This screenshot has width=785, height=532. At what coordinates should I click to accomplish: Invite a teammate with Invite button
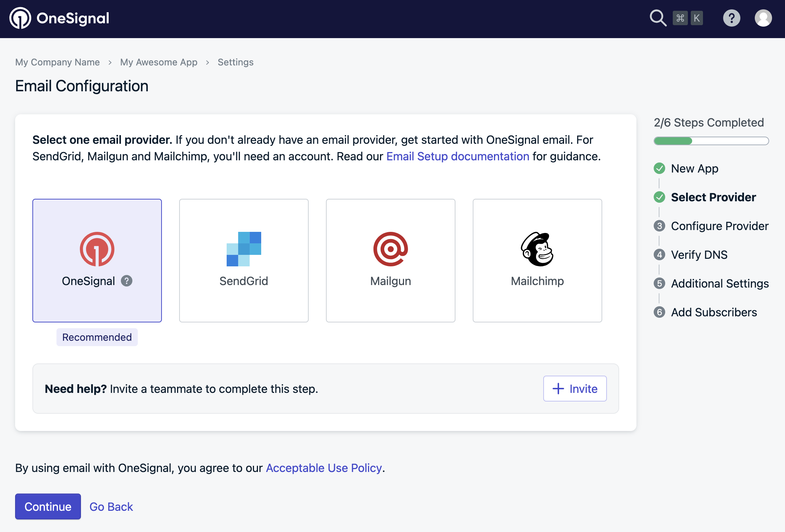575,389
